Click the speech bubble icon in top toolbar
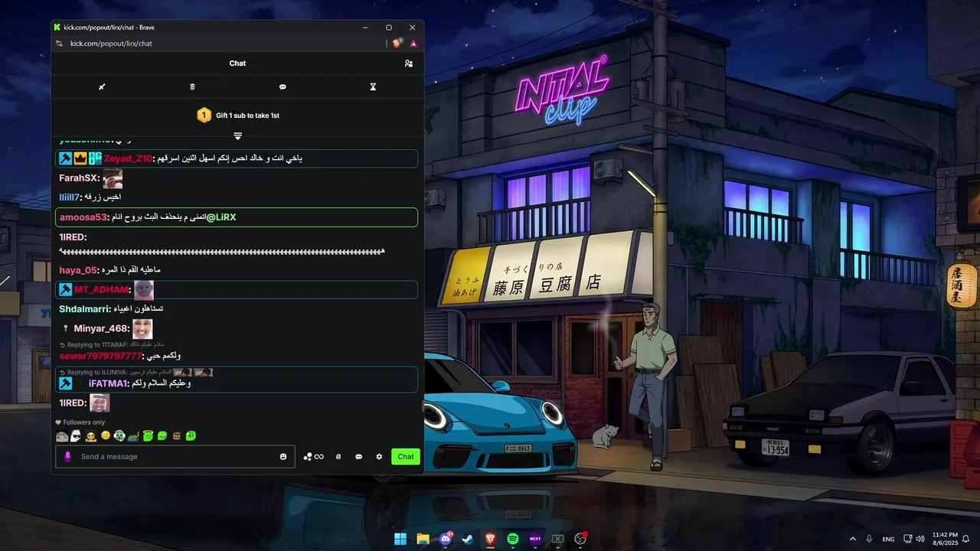980x551 pixels. click(283, 87)
